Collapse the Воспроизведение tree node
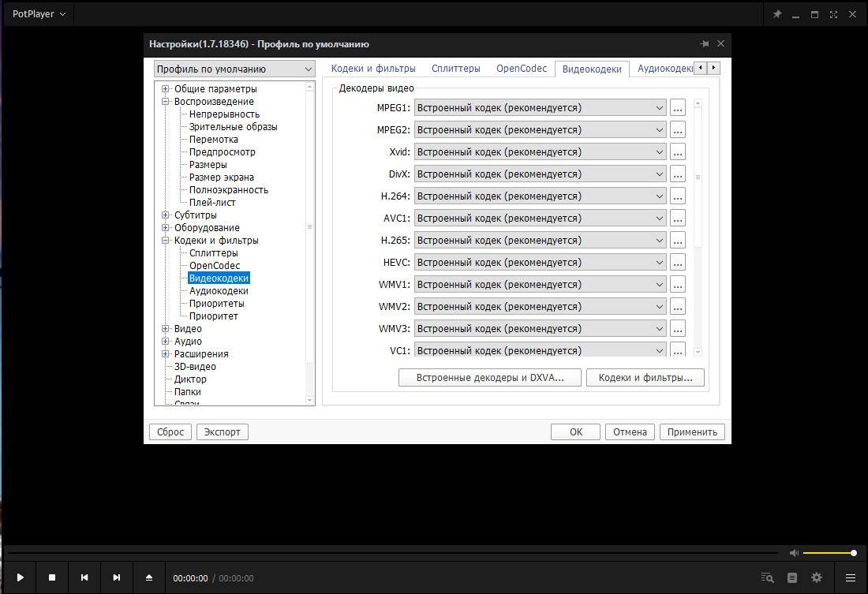Screen dimensions: 868x594 pyautogui.click(x=165, y=101)
